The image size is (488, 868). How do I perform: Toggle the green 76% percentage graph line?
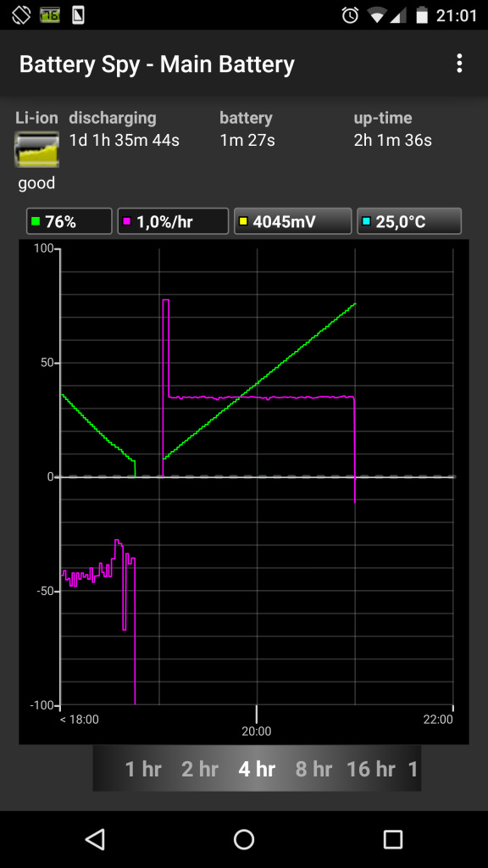[69, 221]
